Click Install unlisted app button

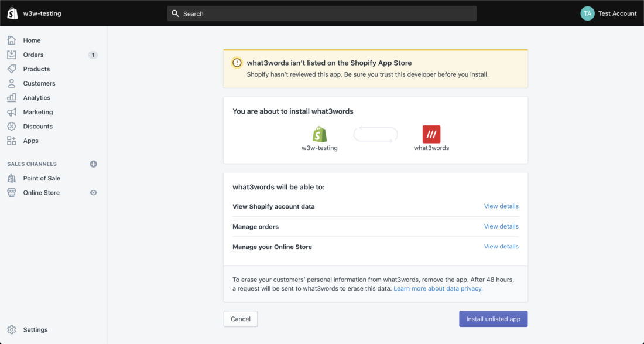[x=494, y=319]
